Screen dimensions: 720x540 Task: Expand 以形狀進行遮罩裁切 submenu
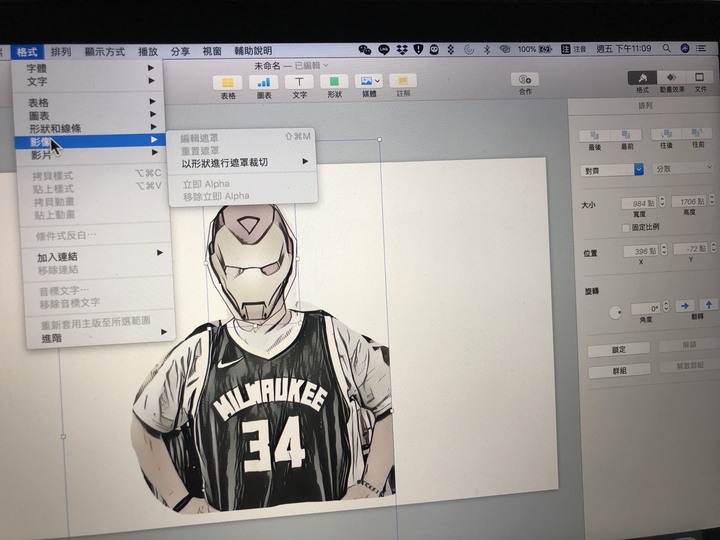pos(244,163)
